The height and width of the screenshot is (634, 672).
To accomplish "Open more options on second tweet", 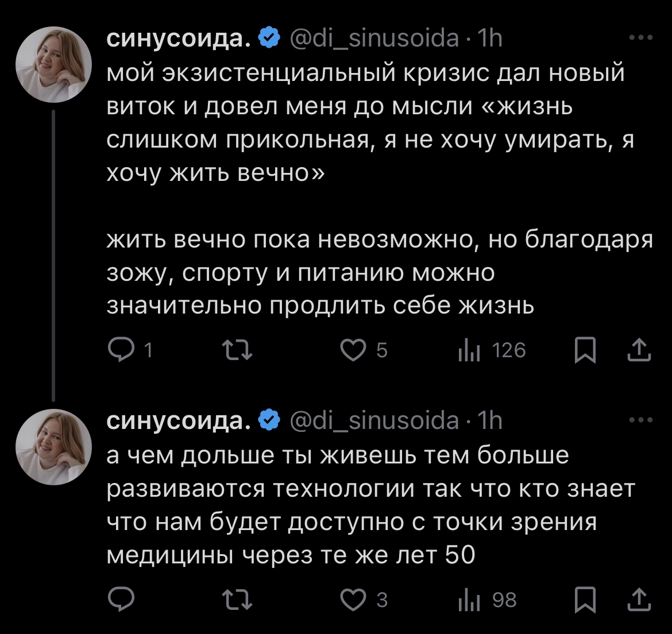I will tap(641, 420).
